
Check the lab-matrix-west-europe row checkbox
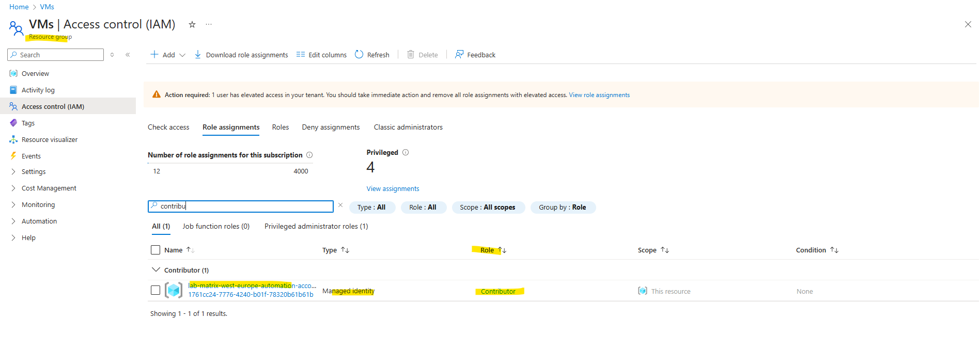[x=155, y=290]
